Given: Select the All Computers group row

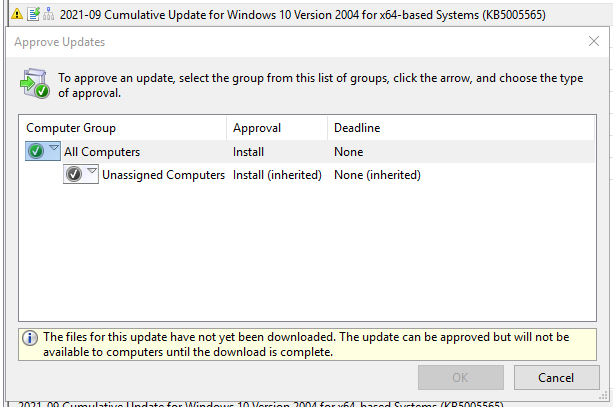Looking at the screenshot, I should (310, 152).
